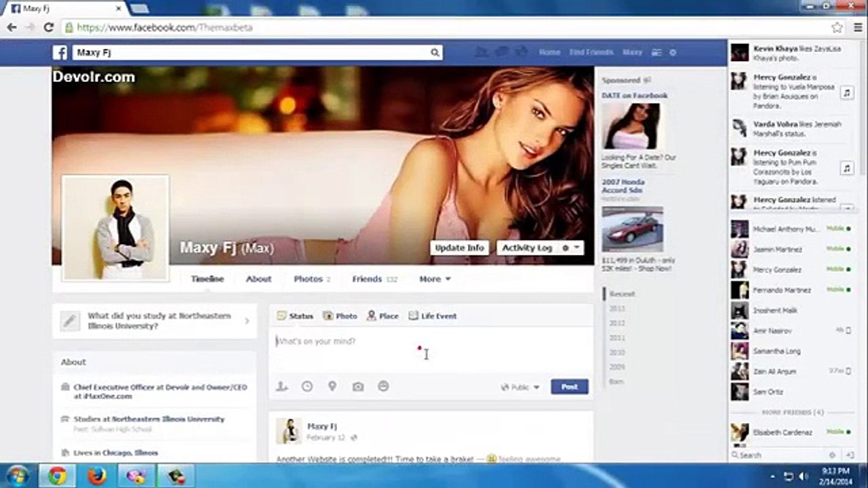Jump to Recent on the timeline

coord(622,294)
